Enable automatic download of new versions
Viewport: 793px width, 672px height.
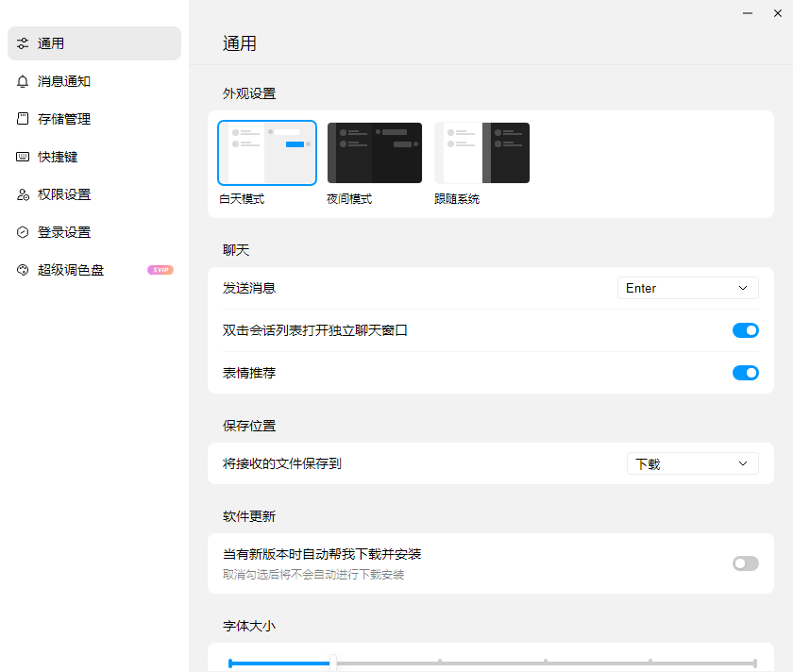click(745, 563)
